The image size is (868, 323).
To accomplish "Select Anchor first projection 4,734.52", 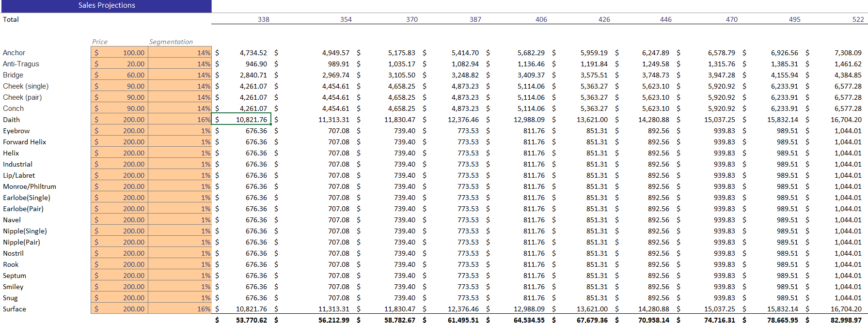I will pyautogui.click(x=253, y=53).
